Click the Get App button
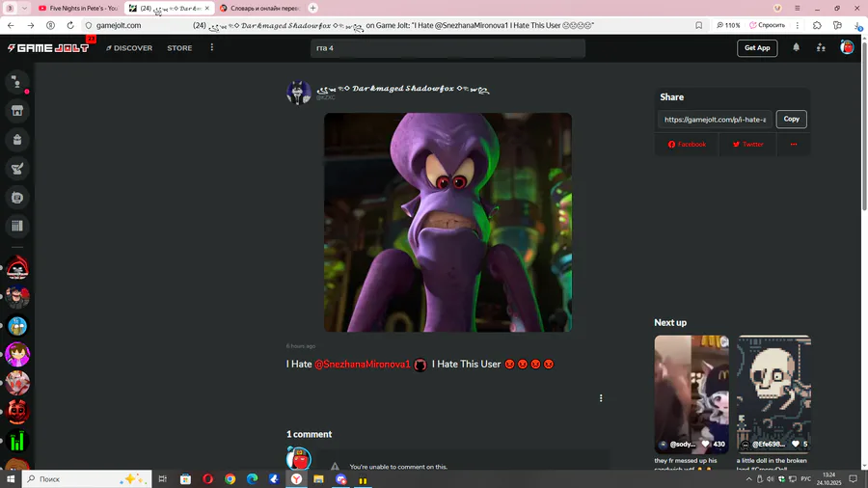 (757, 48)
